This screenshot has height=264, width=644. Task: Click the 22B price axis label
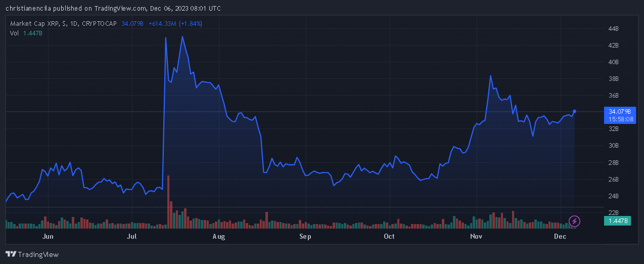614,213
